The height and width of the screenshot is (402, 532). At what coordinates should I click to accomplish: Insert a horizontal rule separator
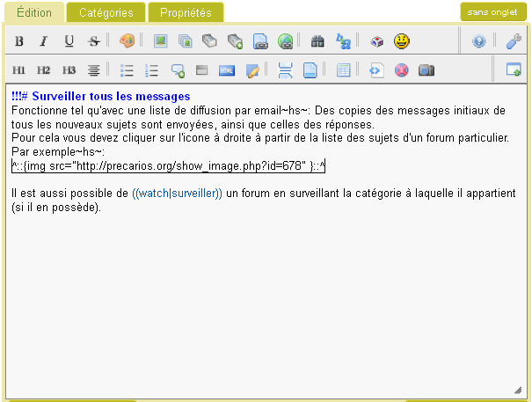[x=285, y=70]
